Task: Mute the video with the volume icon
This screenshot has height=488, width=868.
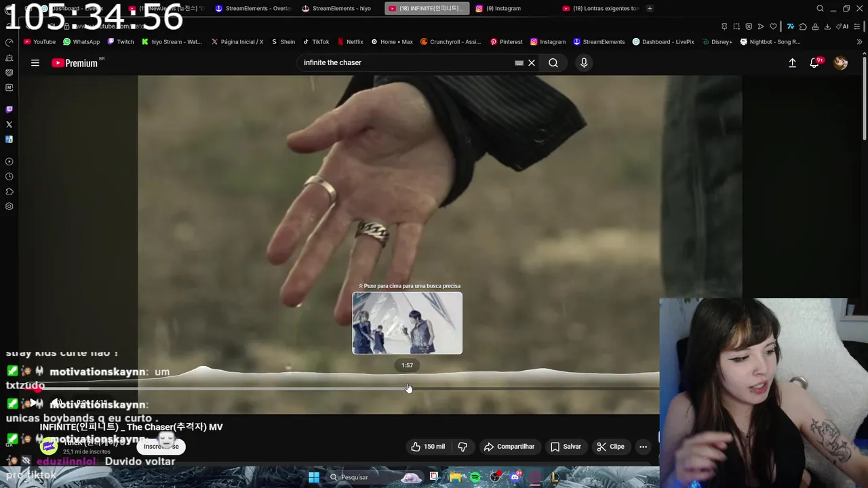Action: pos(58,403)
